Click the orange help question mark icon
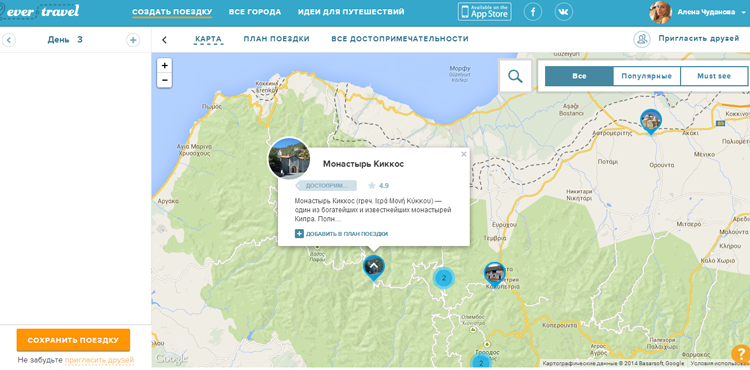 coord(741,355)
